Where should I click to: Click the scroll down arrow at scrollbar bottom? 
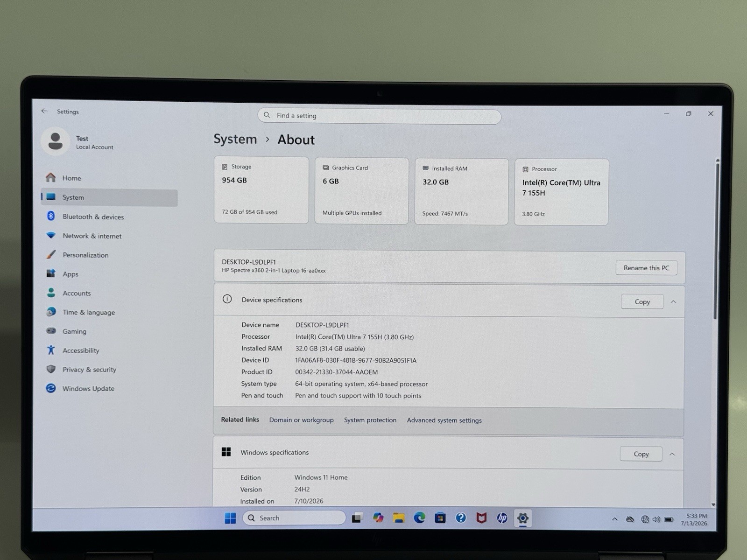[x=713, y=504]
